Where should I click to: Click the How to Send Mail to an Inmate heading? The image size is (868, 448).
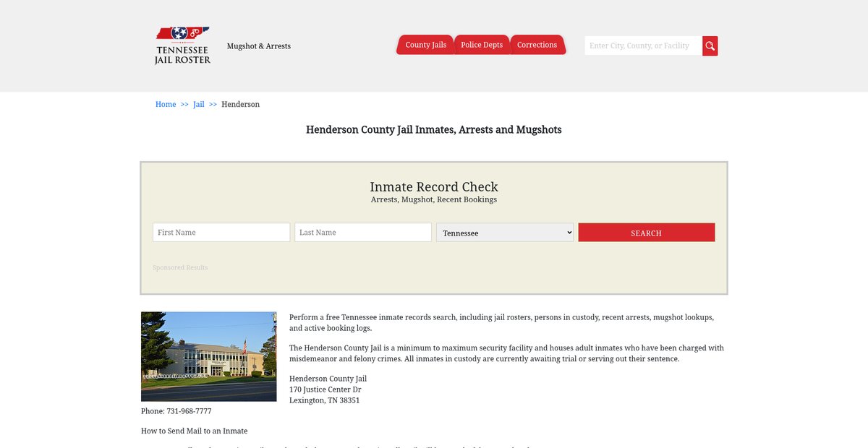pyautogui.click(x=194, y=431)
